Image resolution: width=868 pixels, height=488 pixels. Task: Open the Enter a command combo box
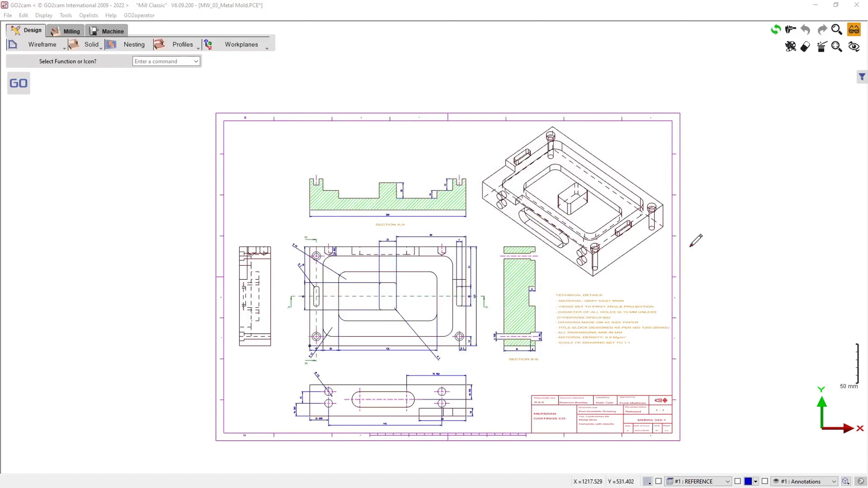166,61
